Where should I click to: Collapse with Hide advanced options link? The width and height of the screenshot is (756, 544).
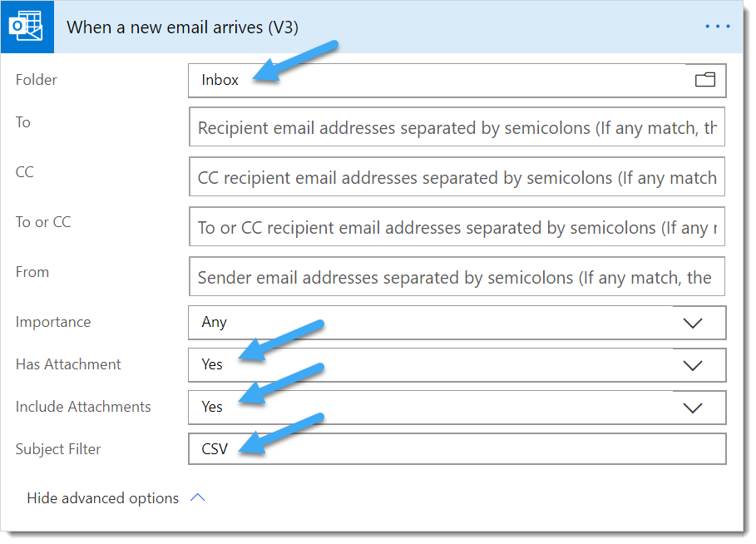[102, 497]
